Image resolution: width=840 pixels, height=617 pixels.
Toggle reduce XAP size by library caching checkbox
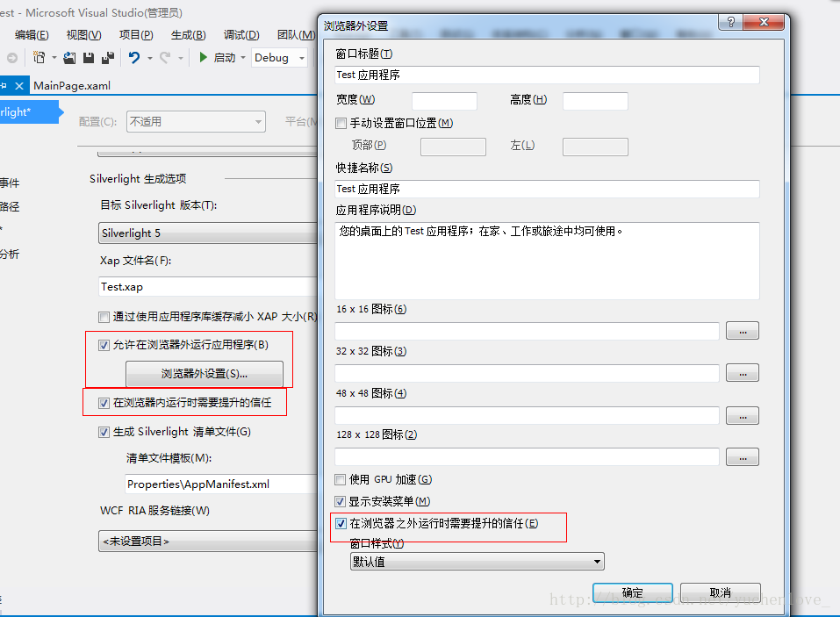click(104, 317)
